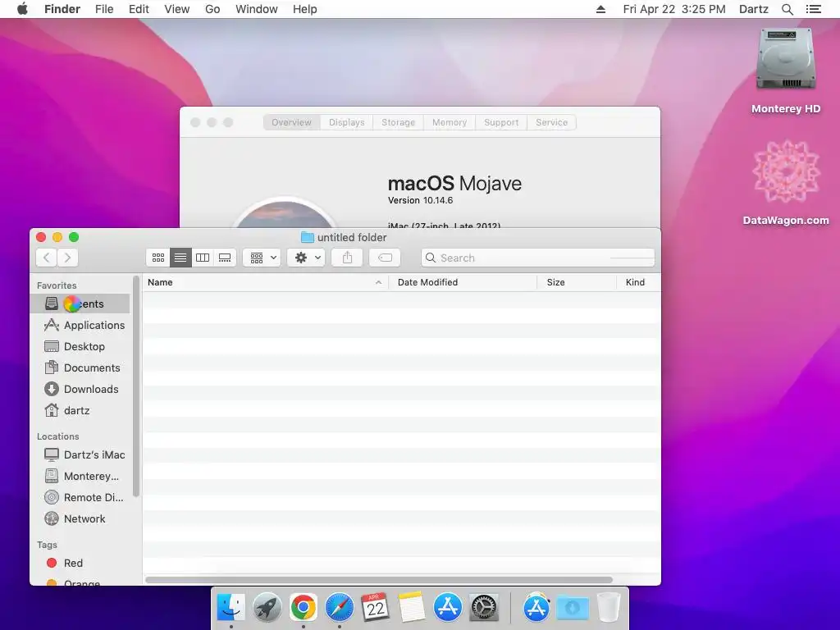This screenshot has width=840, height=630.
Task: Open the Go menu
Action: 212,9
